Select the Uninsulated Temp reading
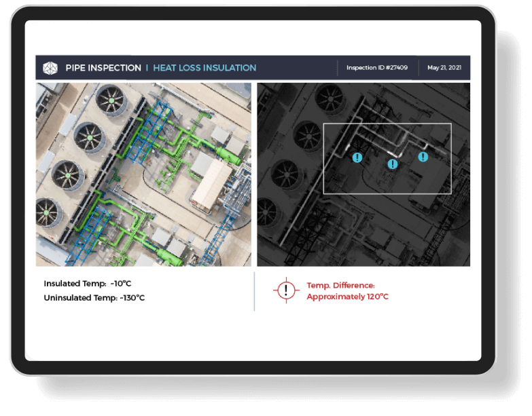Screen dimensions: 532x416 coord(94,298)
